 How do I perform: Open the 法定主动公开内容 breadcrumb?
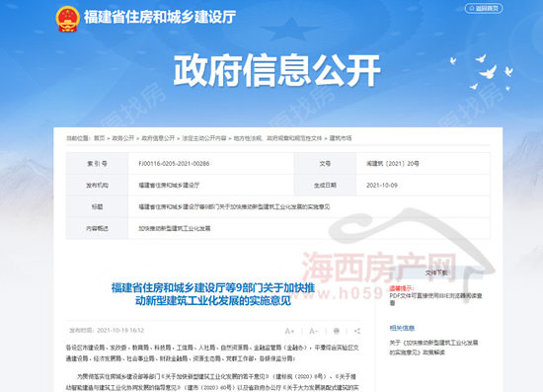(x=204, y=138)
